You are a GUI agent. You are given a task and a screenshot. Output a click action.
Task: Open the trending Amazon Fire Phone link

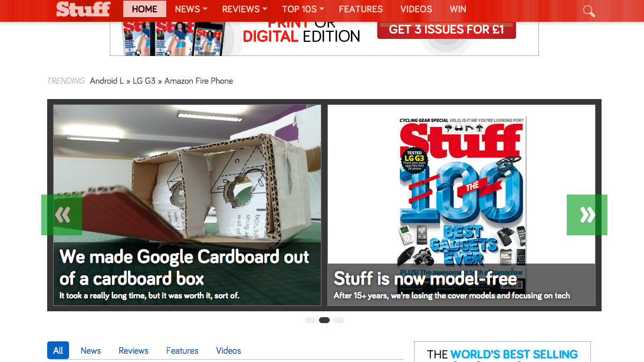[199, 81]
